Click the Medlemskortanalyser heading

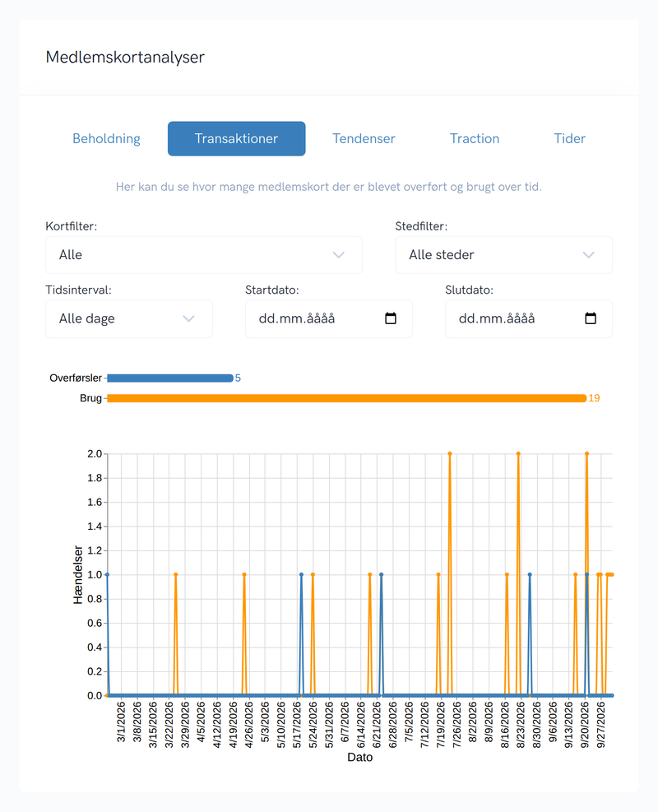coord(125,57)
